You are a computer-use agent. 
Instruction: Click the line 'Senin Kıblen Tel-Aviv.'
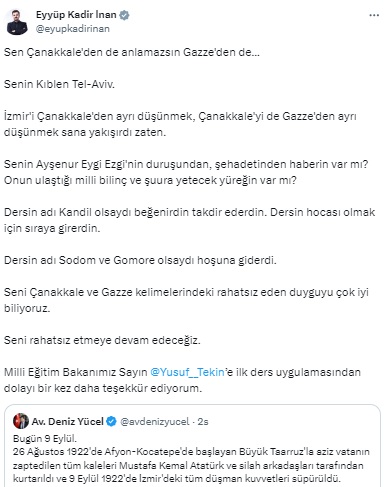59,84
